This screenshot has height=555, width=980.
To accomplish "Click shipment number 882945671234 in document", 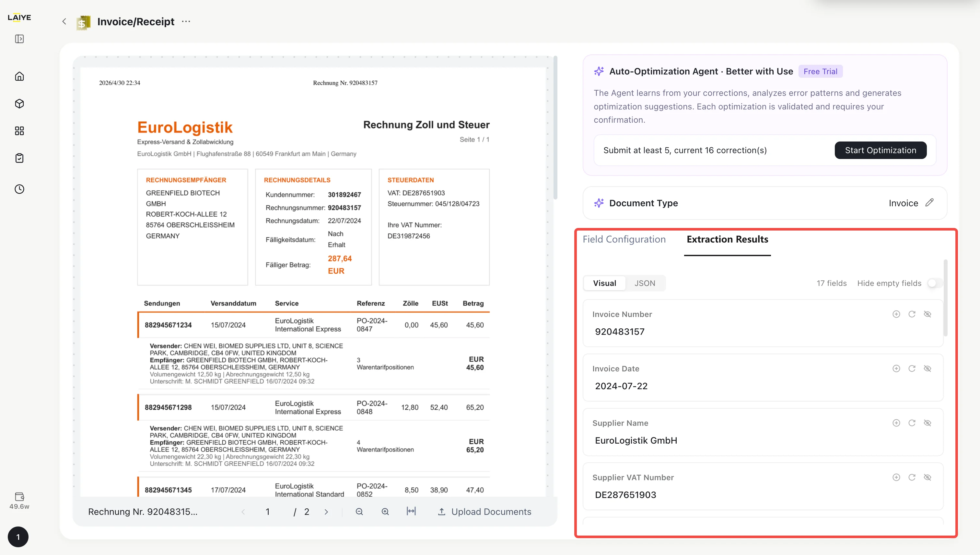I will tap(168, 325).
